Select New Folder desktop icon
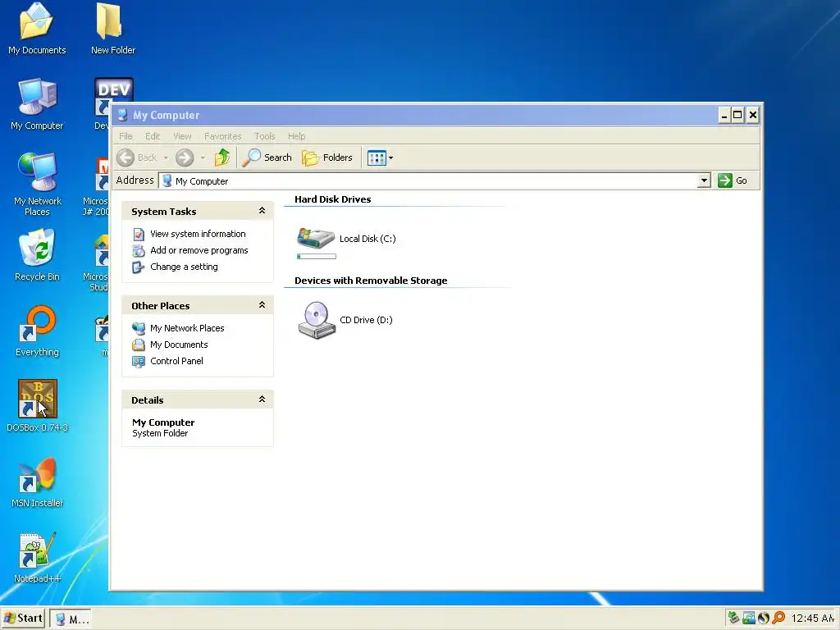Screen dimensions: 840x630 point(112,29)
